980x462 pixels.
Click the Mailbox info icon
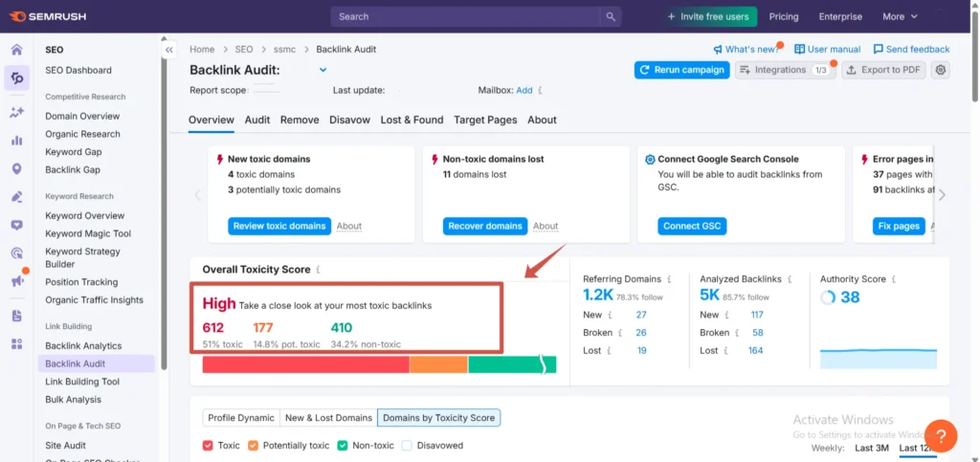(x=540, y=90)
